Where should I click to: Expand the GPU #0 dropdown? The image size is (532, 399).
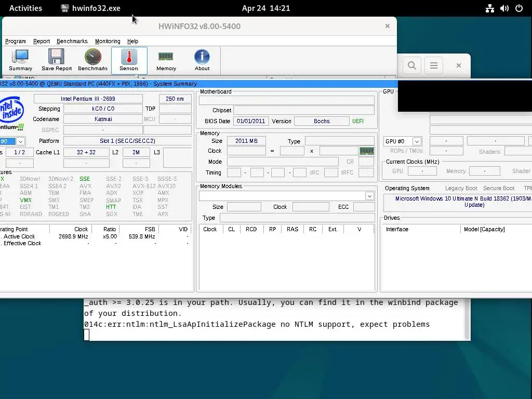[417, 141]
